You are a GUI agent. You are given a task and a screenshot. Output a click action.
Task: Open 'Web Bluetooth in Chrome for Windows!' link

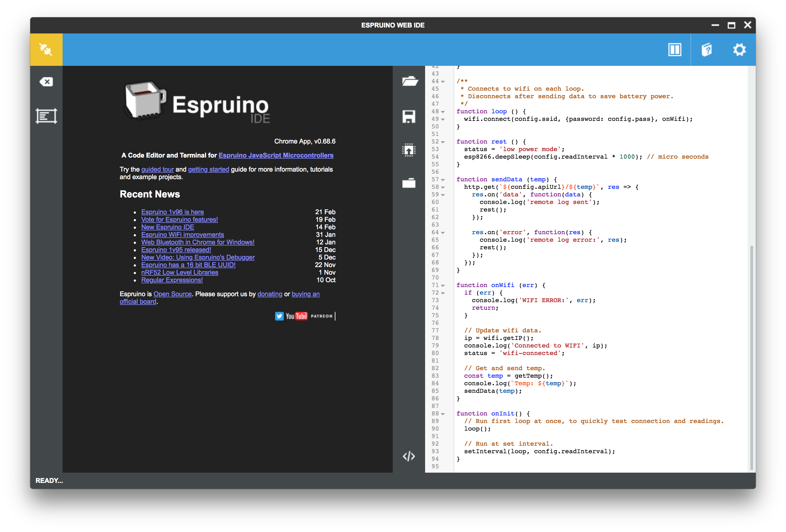click(198, 242)
